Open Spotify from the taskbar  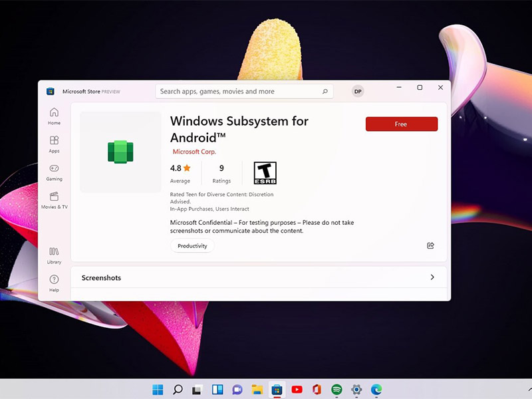336,390
